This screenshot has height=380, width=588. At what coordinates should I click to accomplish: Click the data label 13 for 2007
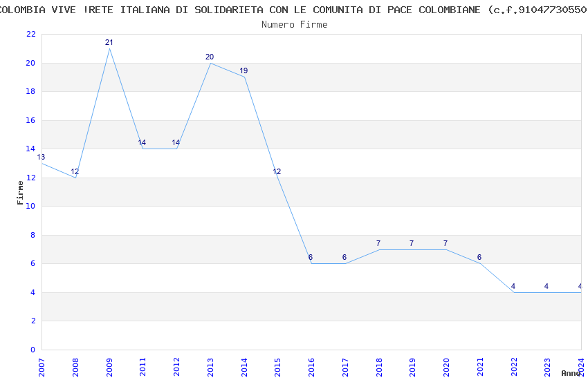point(41,157)
